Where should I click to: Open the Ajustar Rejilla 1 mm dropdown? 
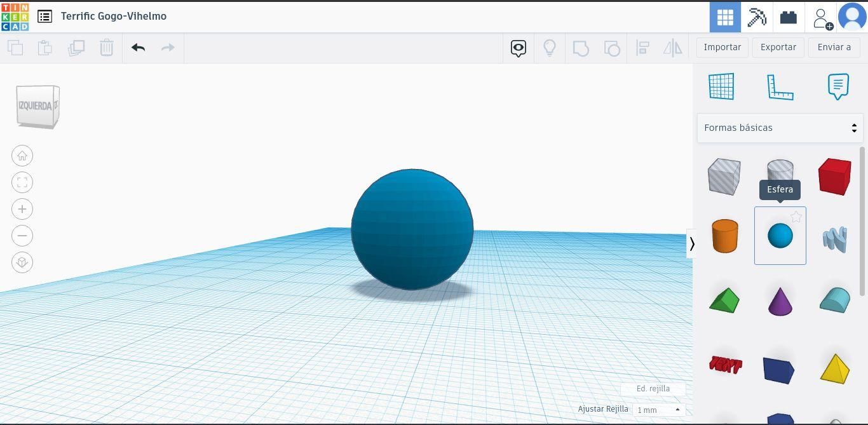pos(659,410)
